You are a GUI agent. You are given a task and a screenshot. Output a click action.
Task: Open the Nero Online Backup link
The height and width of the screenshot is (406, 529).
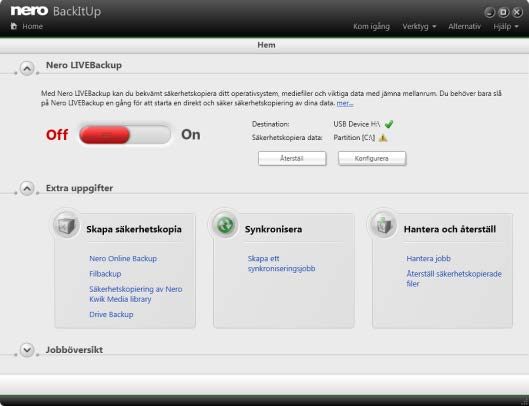[x=123, y=259]
